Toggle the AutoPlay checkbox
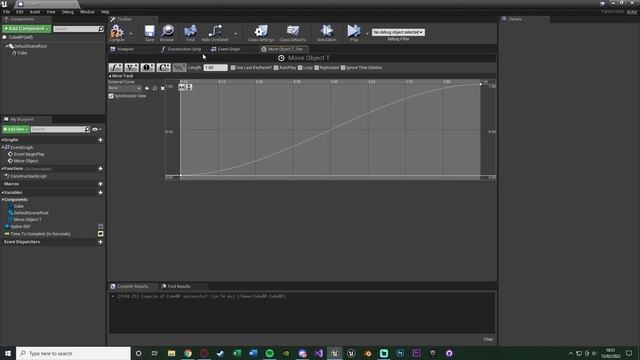 [x=276, y=68]
